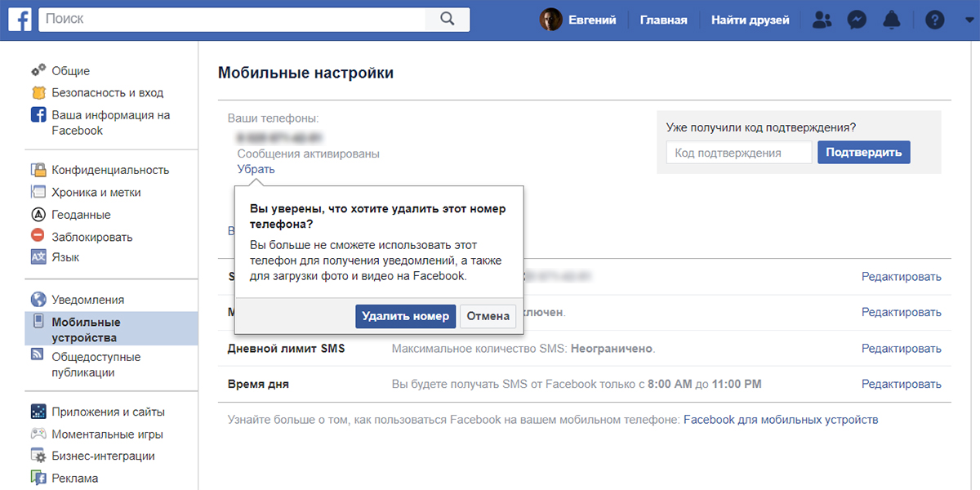This screenshot has width=980, height=490.
Task: Click the red Заблокировать icon
Action: tap(38, 236)
